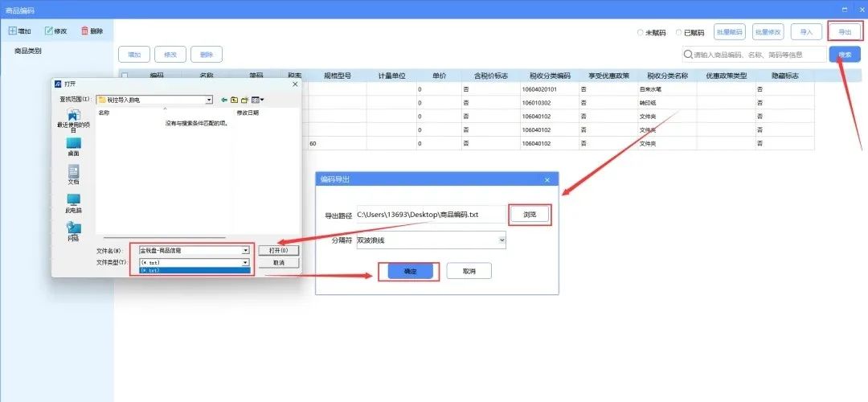Image resolution: width=868 pixels, height=402 pixels.
Task: Create new folder via dialog toolbar icon
Action: coord(245,100)
